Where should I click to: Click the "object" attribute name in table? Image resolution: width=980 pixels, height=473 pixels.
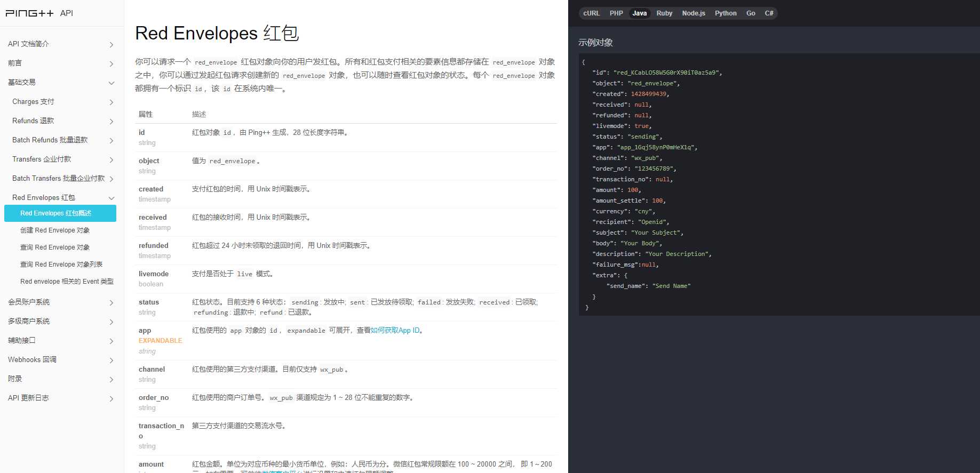(149, 161)
